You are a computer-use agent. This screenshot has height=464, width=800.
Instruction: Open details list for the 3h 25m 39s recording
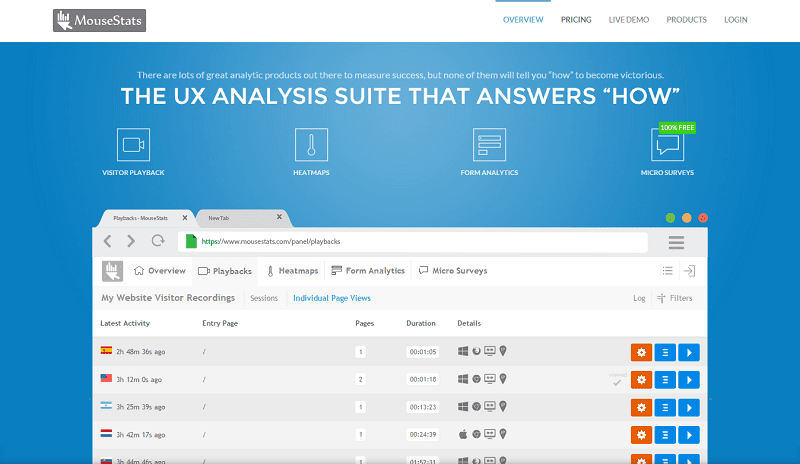665,407
